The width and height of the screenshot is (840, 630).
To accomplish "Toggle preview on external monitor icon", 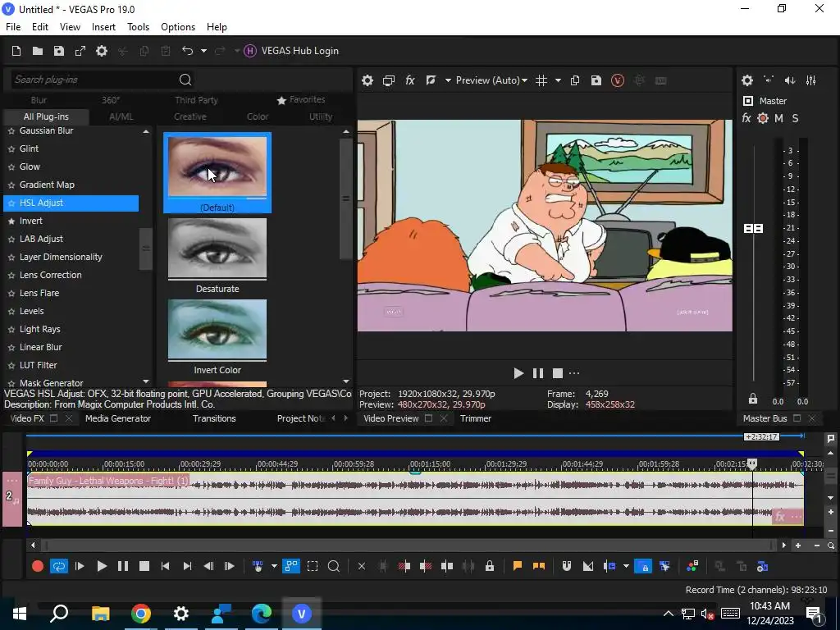I will [389, 81].
